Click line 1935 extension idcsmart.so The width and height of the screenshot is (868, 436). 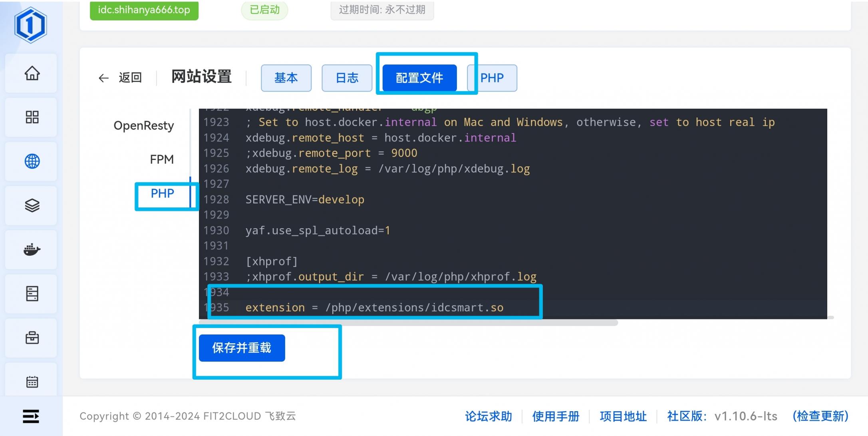pos(374,307)
